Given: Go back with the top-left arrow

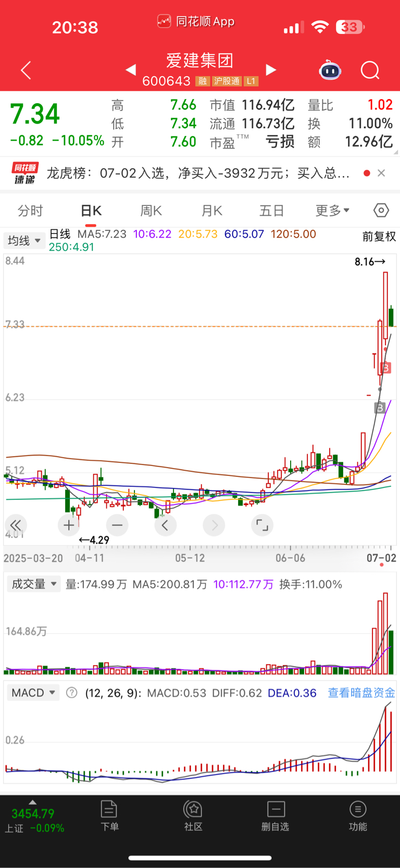Looking at the screenshot, I should [x=26, y=70].
